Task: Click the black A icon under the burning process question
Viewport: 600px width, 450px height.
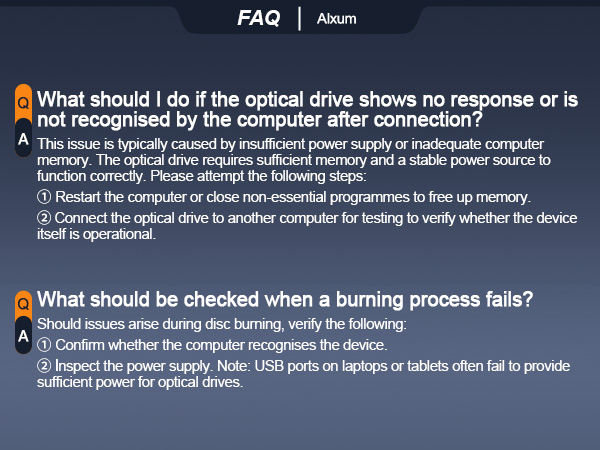Action: (x=23, y=336)
